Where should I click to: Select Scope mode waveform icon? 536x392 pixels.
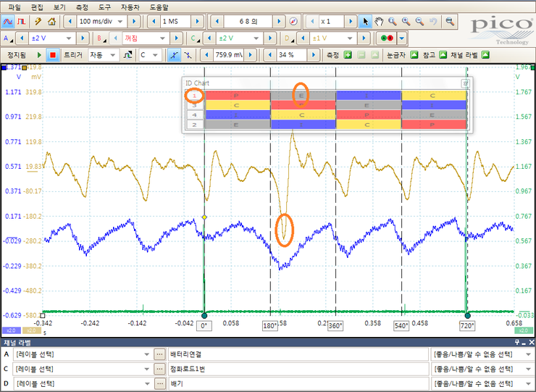(x=7, y=22)
